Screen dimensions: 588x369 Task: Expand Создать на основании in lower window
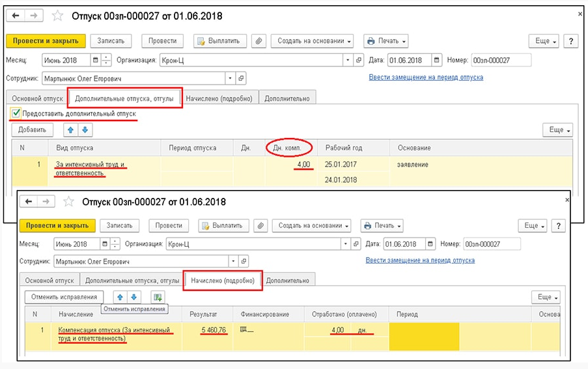point(312,226)
